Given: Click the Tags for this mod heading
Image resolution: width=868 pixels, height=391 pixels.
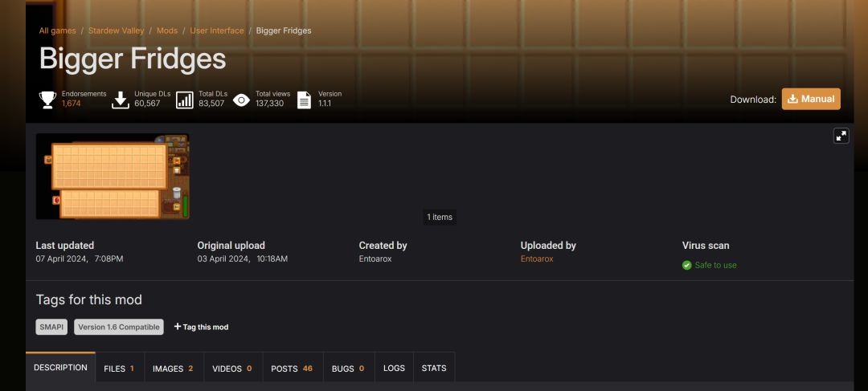Looking at the screenshot, I should coord(89,299).
